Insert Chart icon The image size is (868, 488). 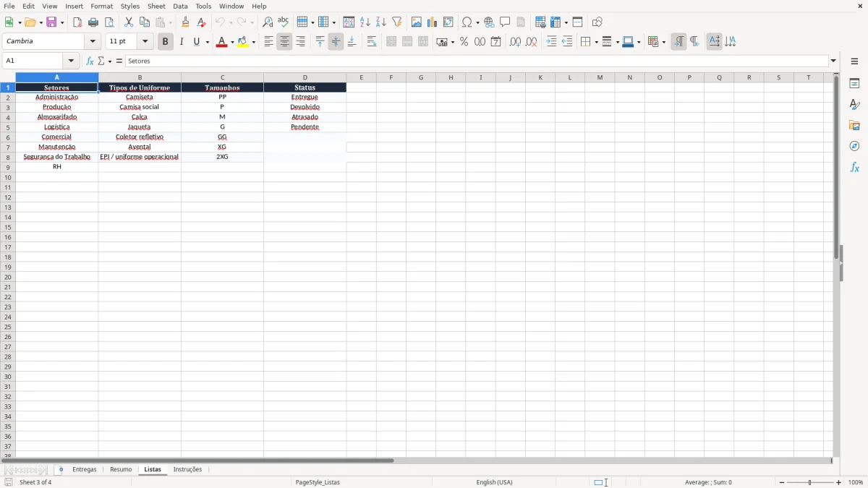click(x=433, y=22)
